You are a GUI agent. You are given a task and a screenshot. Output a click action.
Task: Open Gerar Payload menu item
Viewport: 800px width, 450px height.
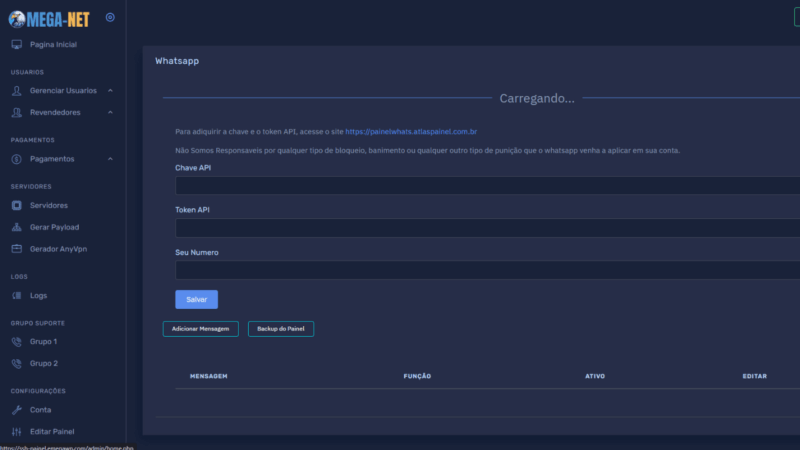tap(54, 227)
